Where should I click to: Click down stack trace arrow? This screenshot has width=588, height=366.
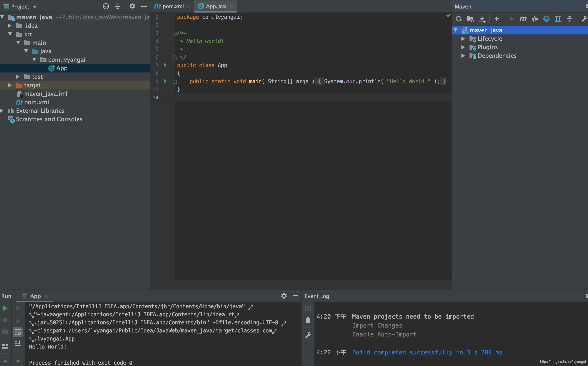tap(18, 320)
